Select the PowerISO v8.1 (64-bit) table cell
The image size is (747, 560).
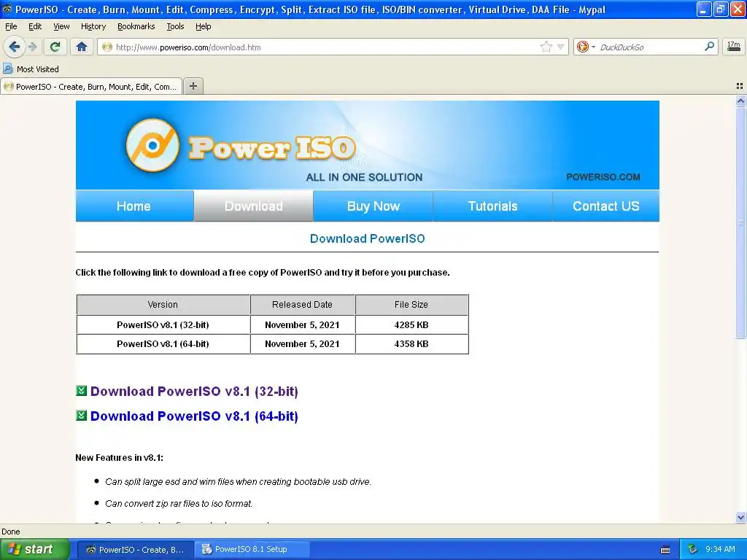163,344
